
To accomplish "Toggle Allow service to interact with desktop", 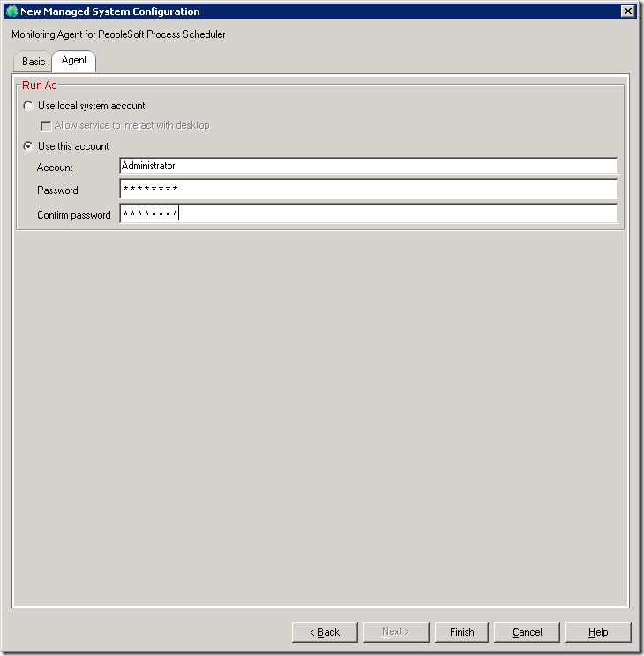I will (x=46, y=125).
